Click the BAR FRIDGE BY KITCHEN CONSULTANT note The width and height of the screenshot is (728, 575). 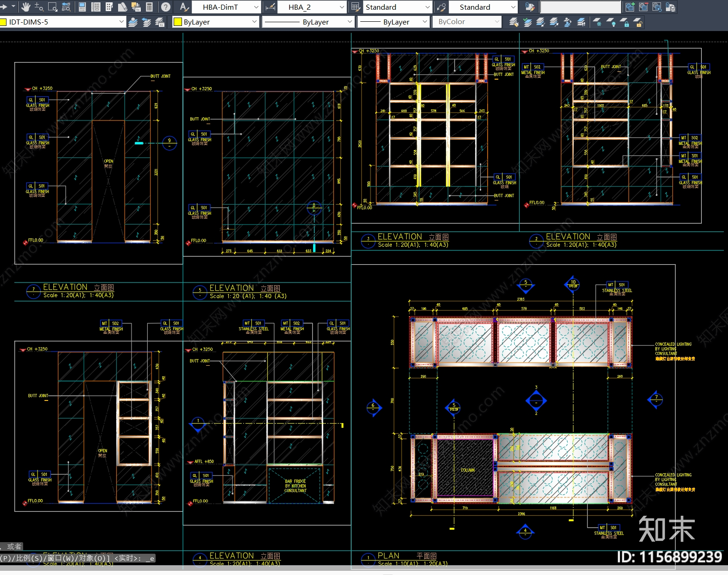tap(295, 486)
